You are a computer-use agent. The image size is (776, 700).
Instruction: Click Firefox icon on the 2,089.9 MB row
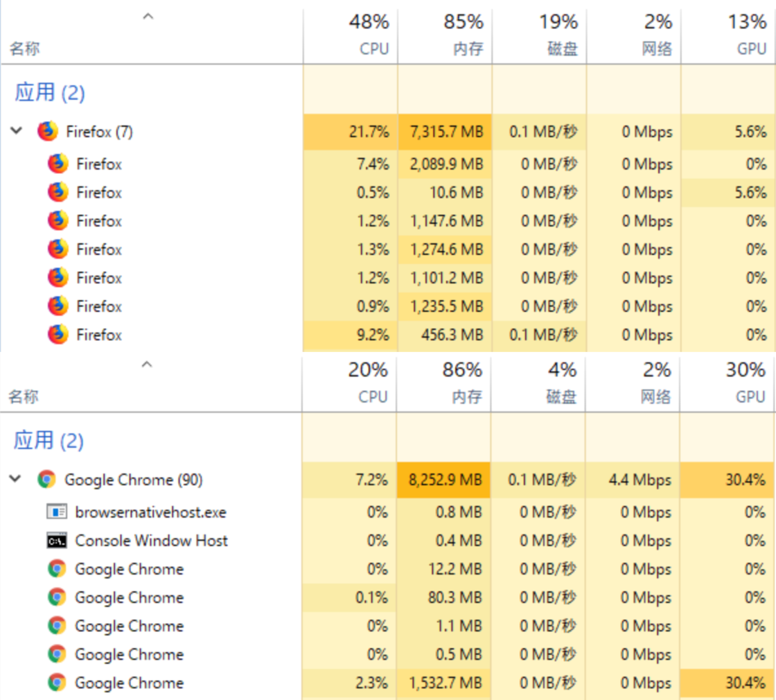[58, 164]
